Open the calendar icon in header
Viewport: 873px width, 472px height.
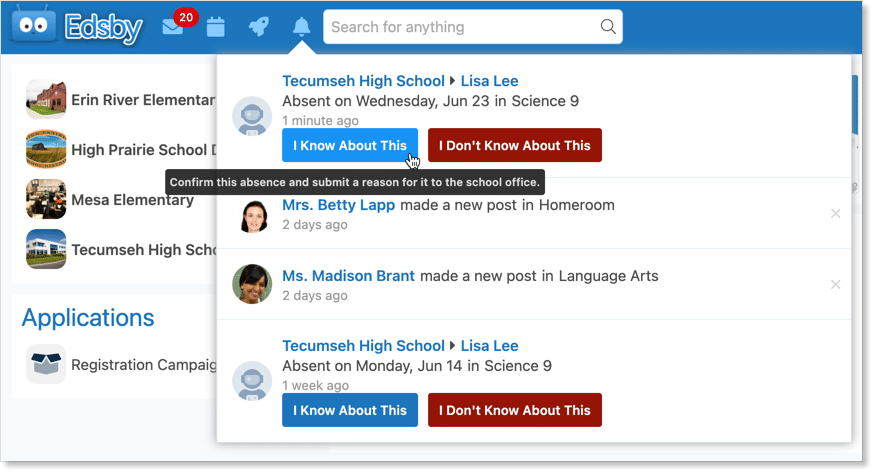pos(216,27)
